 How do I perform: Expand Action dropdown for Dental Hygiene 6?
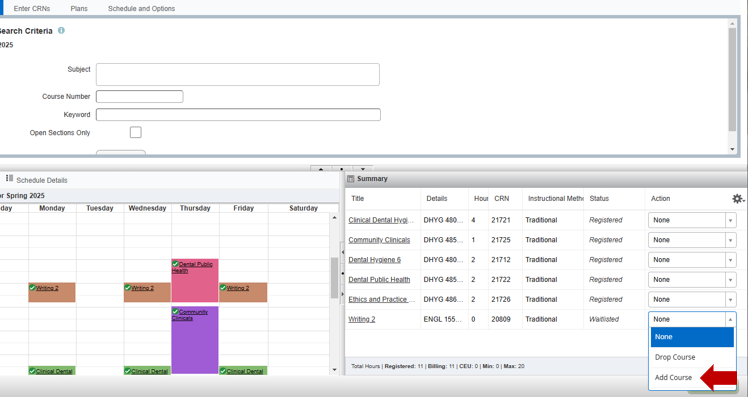click(x=692, y=260)
